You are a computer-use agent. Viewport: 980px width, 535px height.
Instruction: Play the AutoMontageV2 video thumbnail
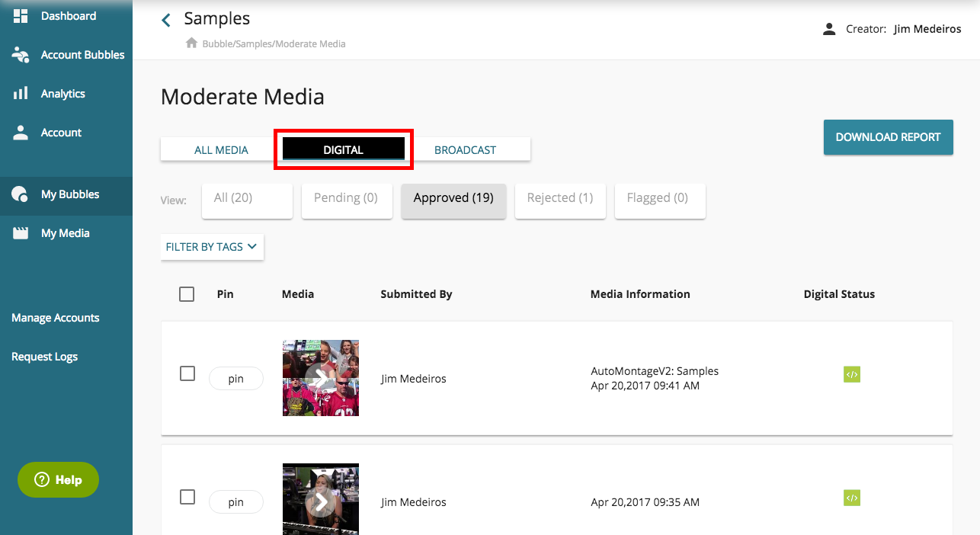tap(320, 378)
